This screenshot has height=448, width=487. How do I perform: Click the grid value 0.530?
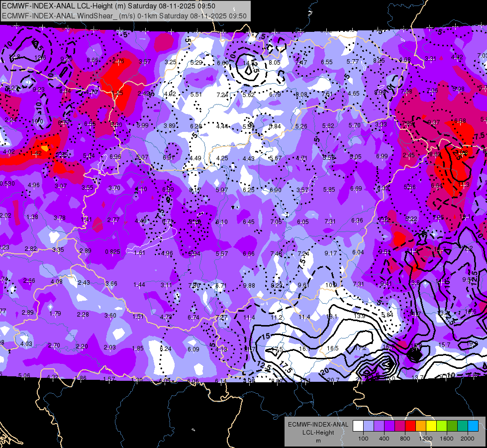[7, 183]
